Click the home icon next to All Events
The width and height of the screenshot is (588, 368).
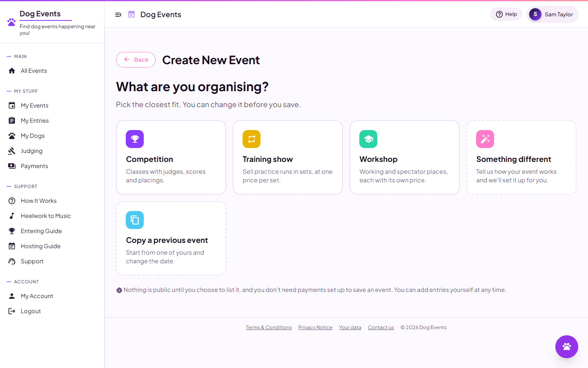[12, 71]
